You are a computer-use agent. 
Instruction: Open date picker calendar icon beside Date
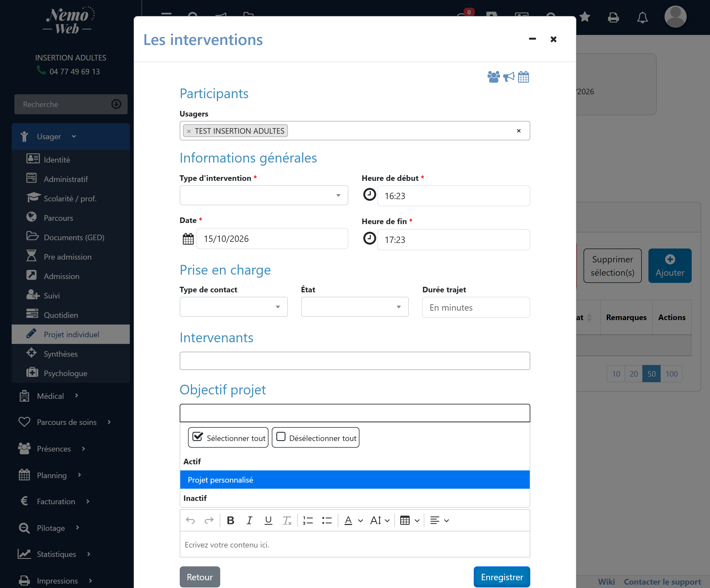coord(188,239)
